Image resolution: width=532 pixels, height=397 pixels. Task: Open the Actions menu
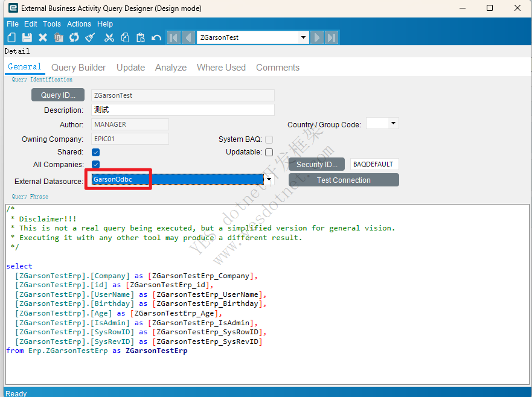(x=79, y=24)
